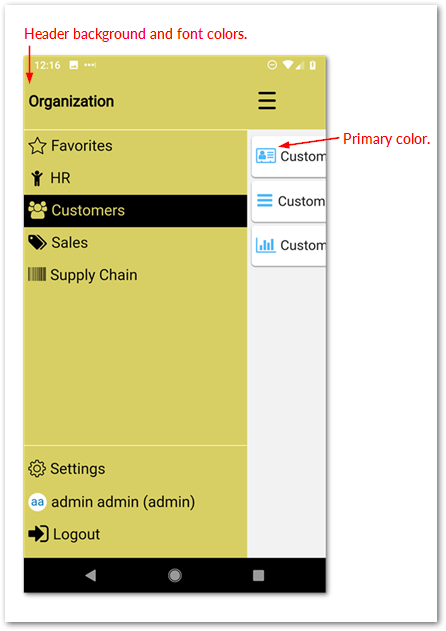The image size is (446, 631).
Task: Click the HR person icon
Action: (x=37, y=178)
